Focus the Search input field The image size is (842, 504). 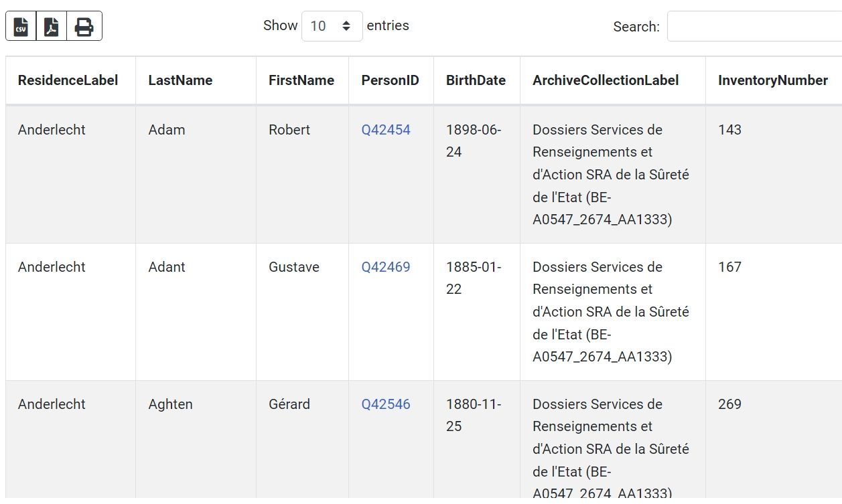coord(754,26)
